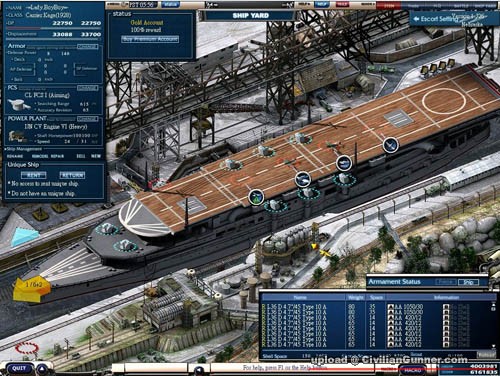Image resolution: width=500 pixels, height=376 pixels.
Task: Open the Change option for Power Plant
Action: (x=88, y=119)
